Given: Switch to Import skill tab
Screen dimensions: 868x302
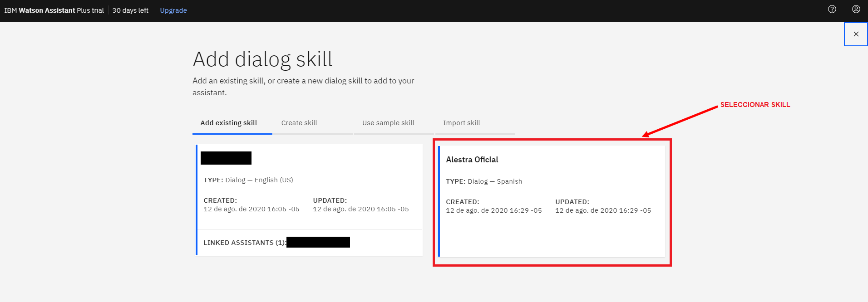Looking at the screenshot, I should tap(474, 123).
